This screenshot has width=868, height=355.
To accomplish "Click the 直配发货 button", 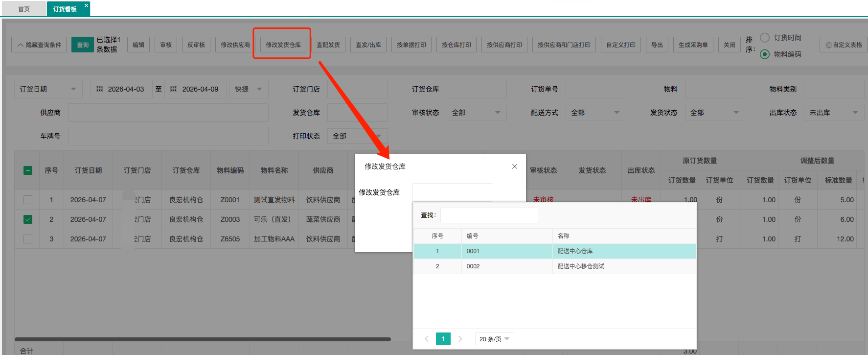I will tap(328, 45).
